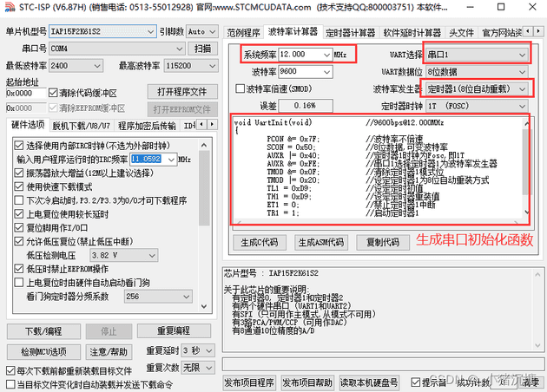This screenshot has width=547, height=392.
Task: Enable 当目标文件变化时自动装载 checkbox
Action: pyautogui.click(x=10, y=384)
